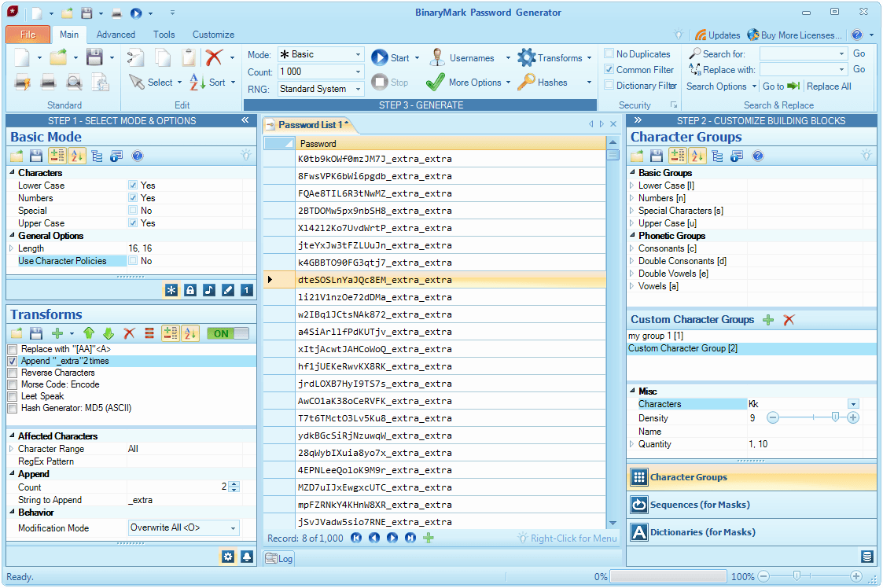Enable Leet Speak transform checkbox
Image resolution: width=883 pixels, height=588 pixels.
tap(13, 396)
